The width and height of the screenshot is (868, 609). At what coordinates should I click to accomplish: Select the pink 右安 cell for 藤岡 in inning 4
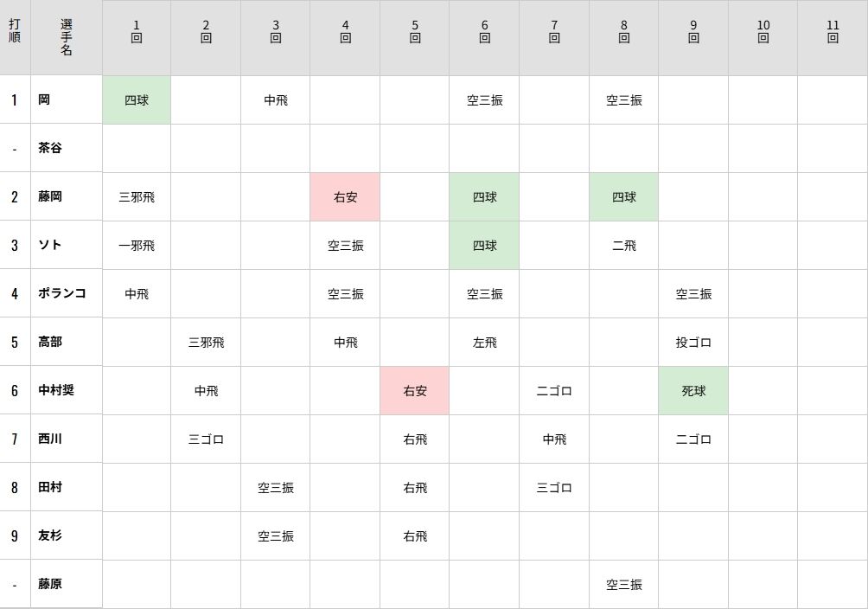(x=345, y=196)
